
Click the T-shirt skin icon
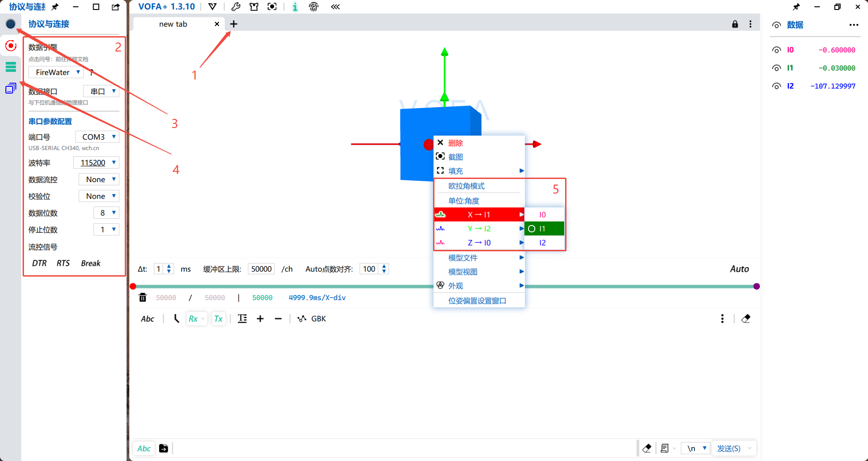tap(254, 7)
